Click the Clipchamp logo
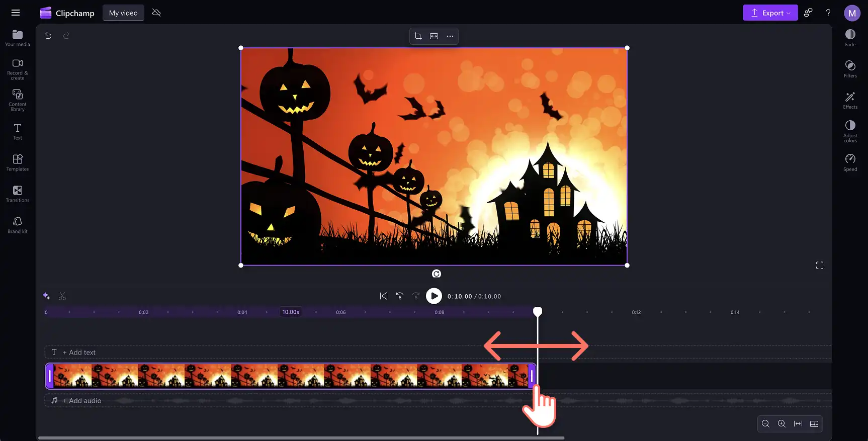 (x=67, y=13)
